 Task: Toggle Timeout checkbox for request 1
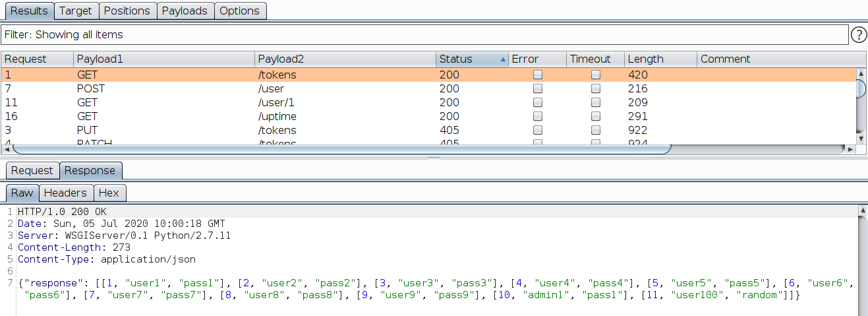(596, 75)
